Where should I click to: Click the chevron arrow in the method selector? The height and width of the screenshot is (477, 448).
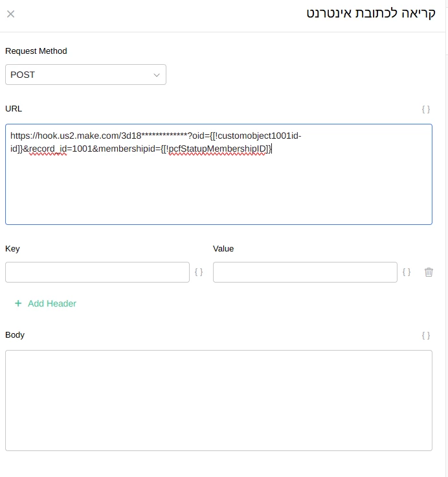pos(156,75)
